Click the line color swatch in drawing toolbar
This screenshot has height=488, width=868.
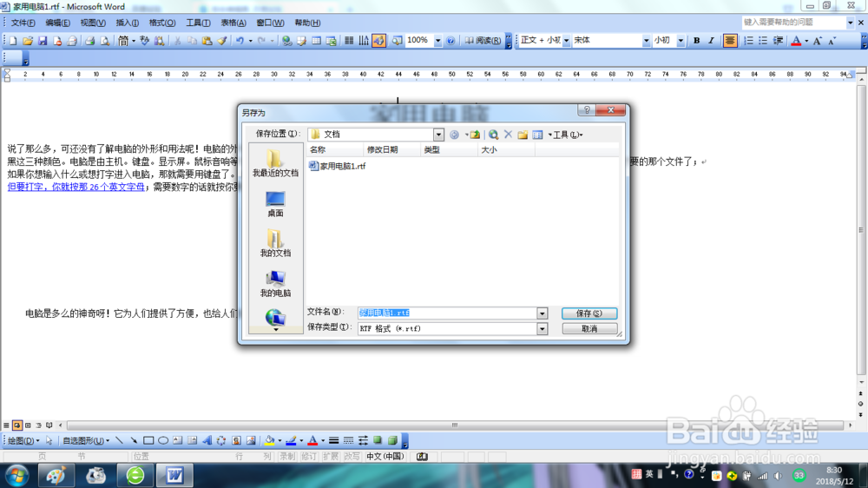point(291,441)
